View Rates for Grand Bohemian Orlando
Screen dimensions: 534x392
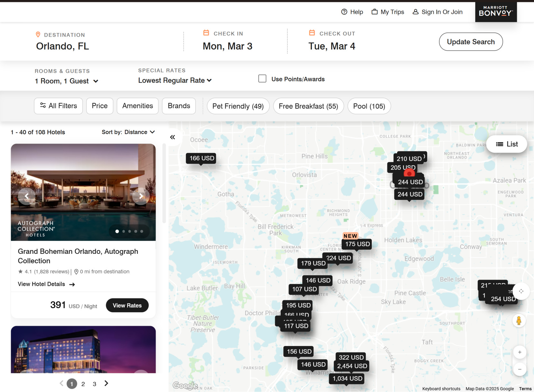click(x=127, y=305)
